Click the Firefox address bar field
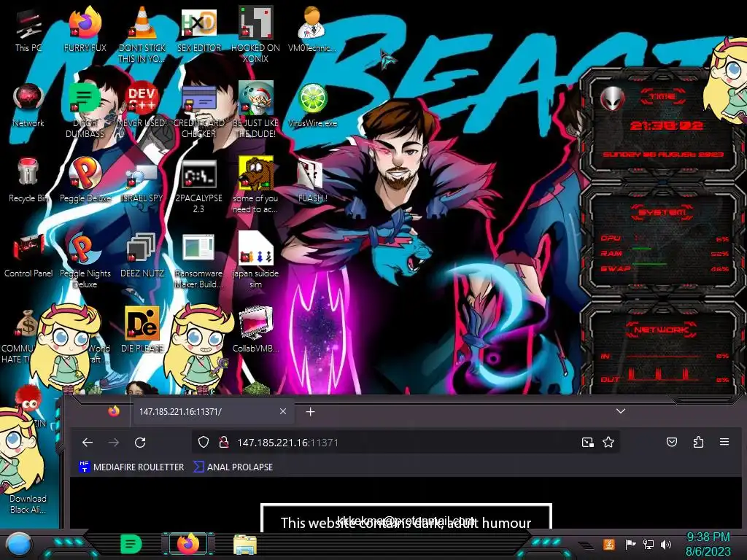This screenshot has width=747, height=560. pyautogui.click(x=406, y=443)
